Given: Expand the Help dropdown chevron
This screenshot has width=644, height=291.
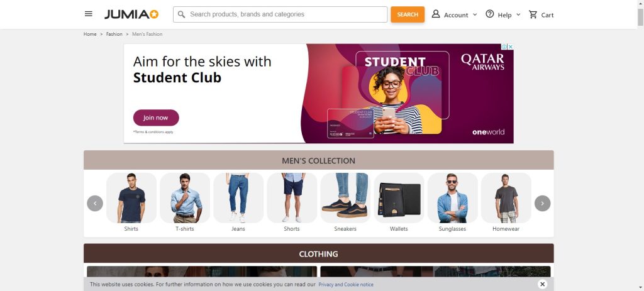Looking at the screenshot, I should [x=518, y=14].
